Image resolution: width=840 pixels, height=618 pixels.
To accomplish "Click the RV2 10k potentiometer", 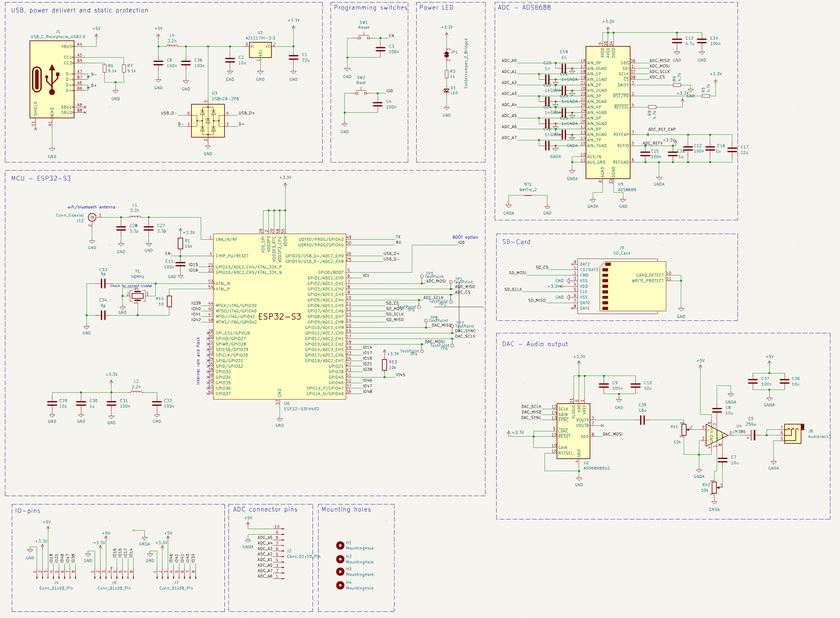I will 714,487.
